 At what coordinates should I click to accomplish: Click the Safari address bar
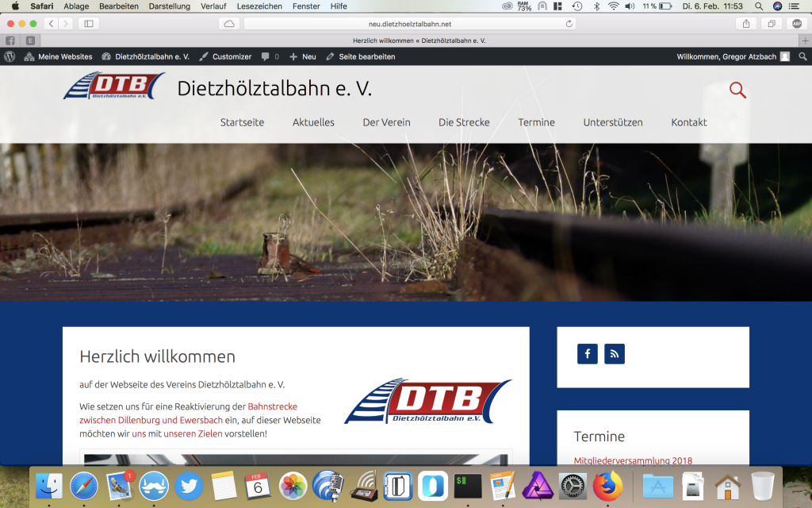(410, 23)
